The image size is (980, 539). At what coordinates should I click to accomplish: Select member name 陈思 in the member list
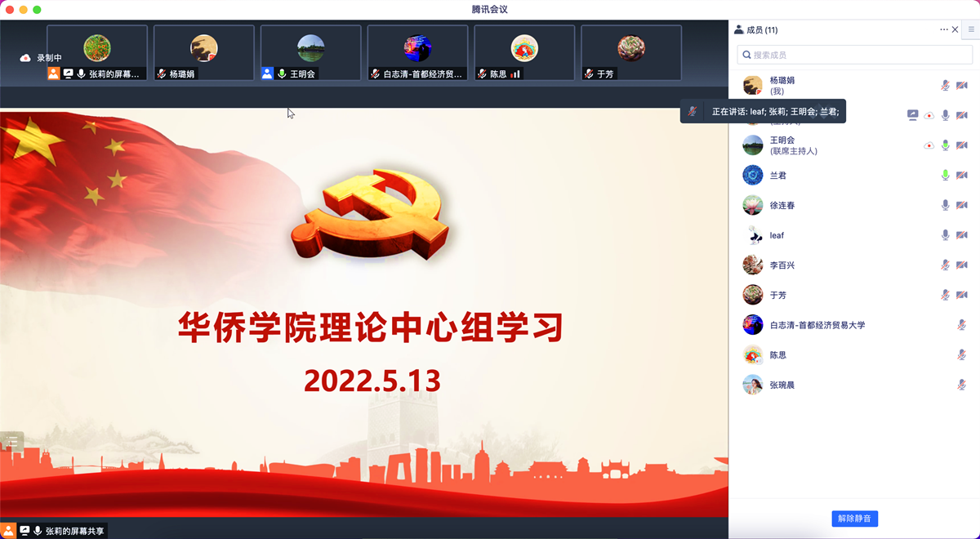point(778,355)
